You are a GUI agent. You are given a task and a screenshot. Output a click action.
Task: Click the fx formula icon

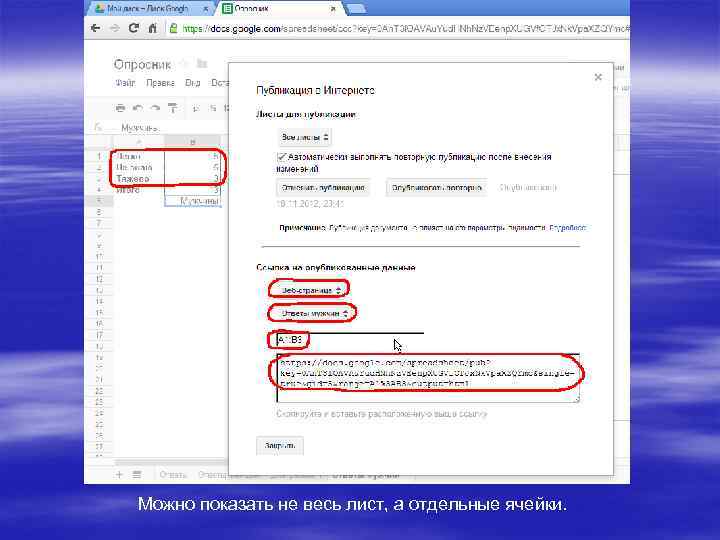coord(98,127)
